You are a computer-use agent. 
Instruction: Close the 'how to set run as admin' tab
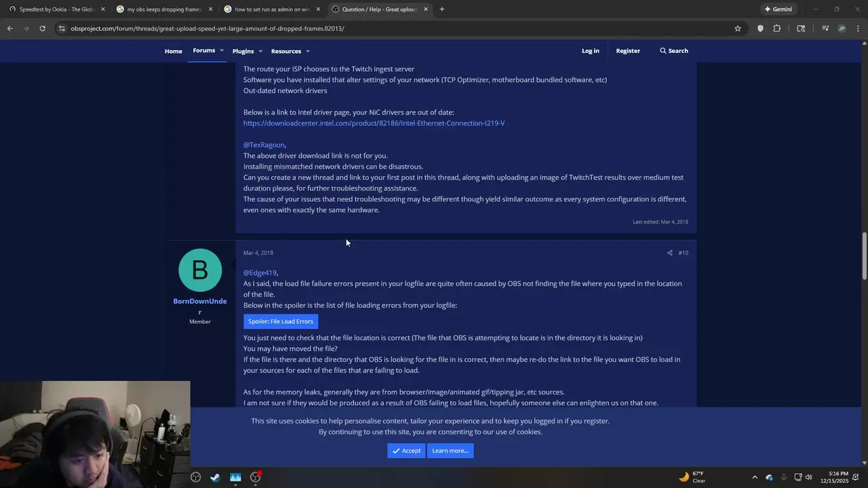point(318,9)
